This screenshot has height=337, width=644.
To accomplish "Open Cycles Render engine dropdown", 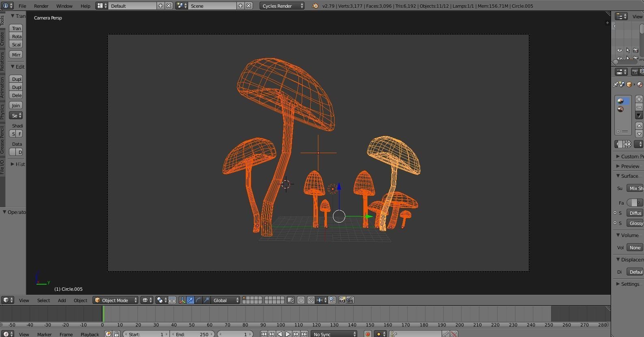I will click(x=282, y=6).
